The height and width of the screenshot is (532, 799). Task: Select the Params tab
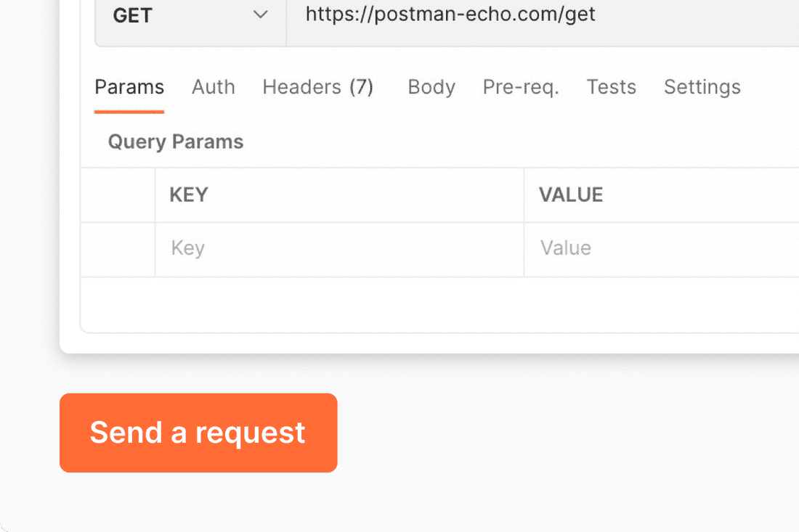129,87
